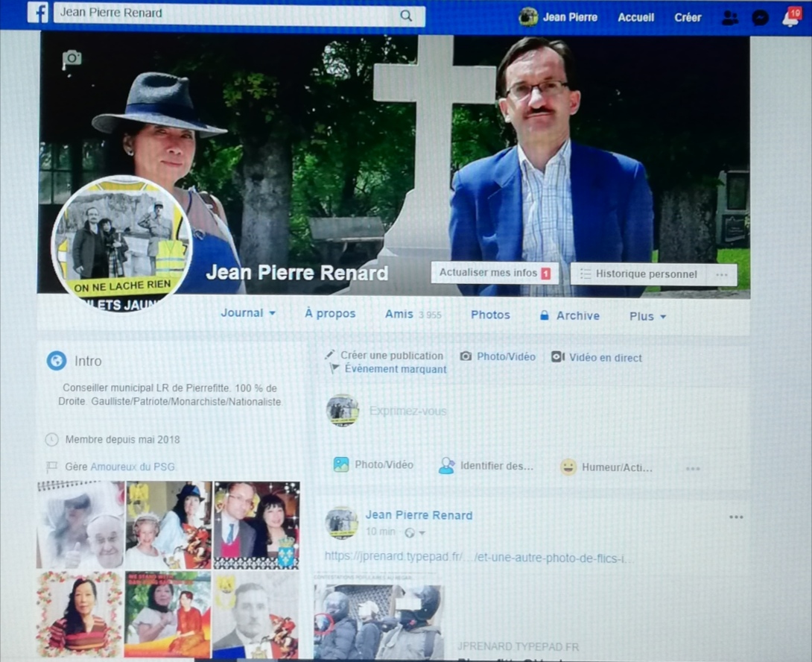Click the Archive lock icon

coord(545,315)
